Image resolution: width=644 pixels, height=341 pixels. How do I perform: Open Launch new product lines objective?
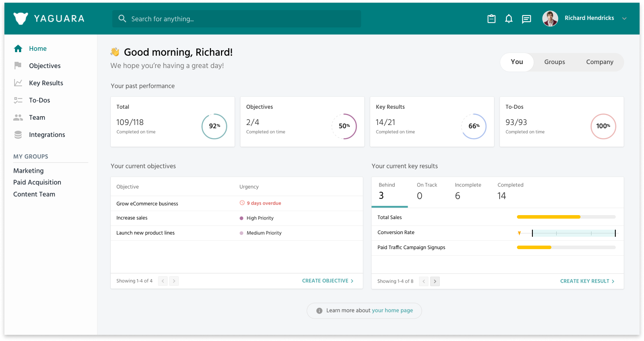pyautogui.click(x=146, y=233)
